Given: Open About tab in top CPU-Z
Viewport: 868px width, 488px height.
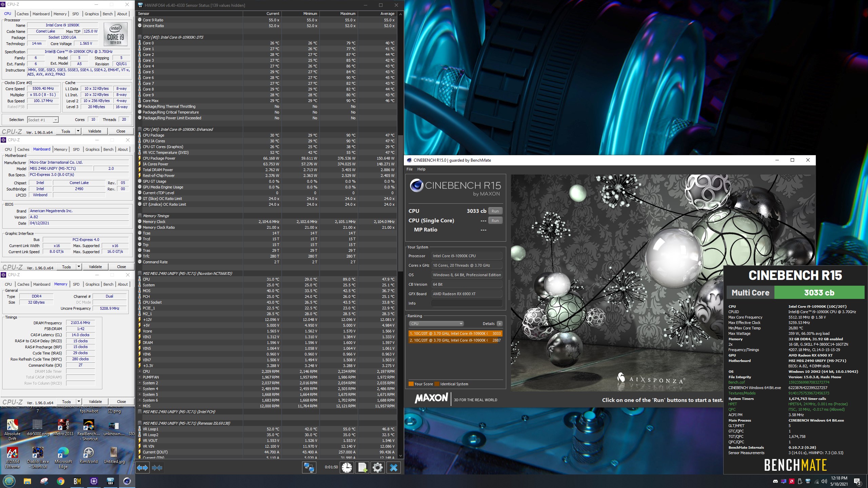Looking at the screenshot, I should (x=122, y=14).
